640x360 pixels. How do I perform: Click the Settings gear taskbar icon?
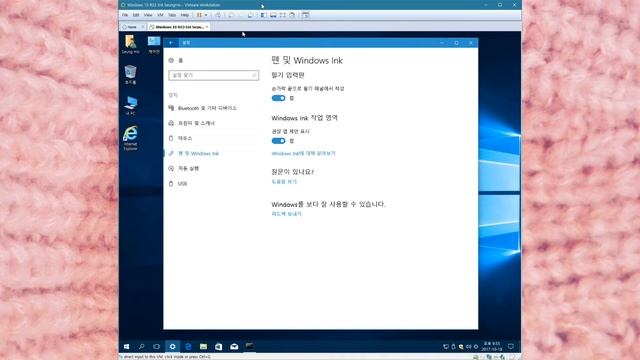click(172, 347)
